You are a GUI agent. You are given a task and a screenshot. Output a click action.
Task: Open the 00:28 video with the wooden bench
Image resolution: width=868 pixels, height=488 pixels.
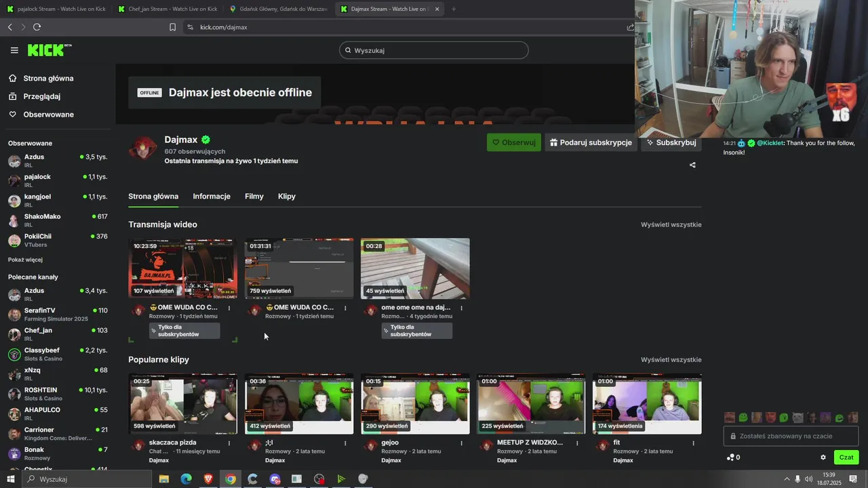415,268
